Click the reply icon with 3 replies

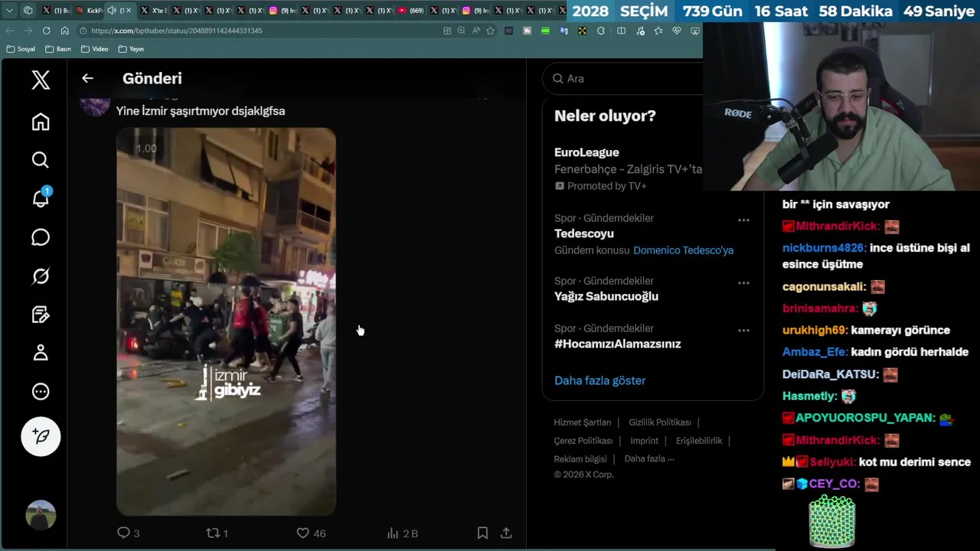(x=128, y=533)
